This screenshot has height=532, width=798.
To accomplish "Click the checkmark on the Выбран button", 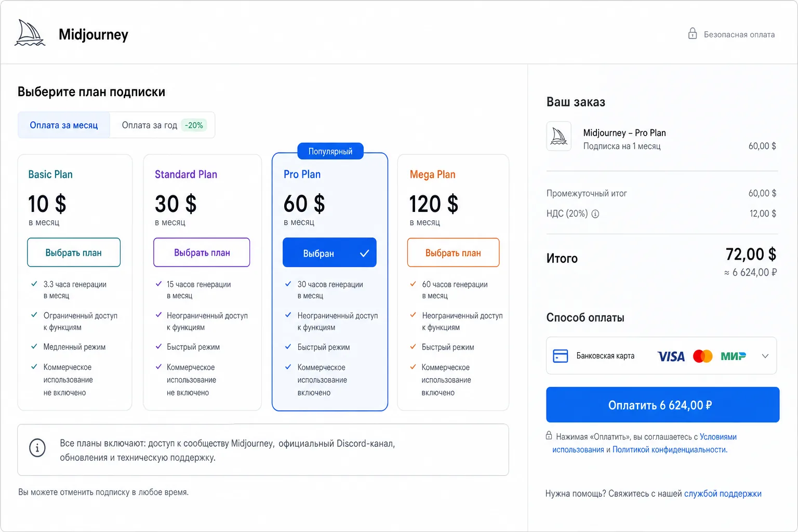I will point(364,253).
